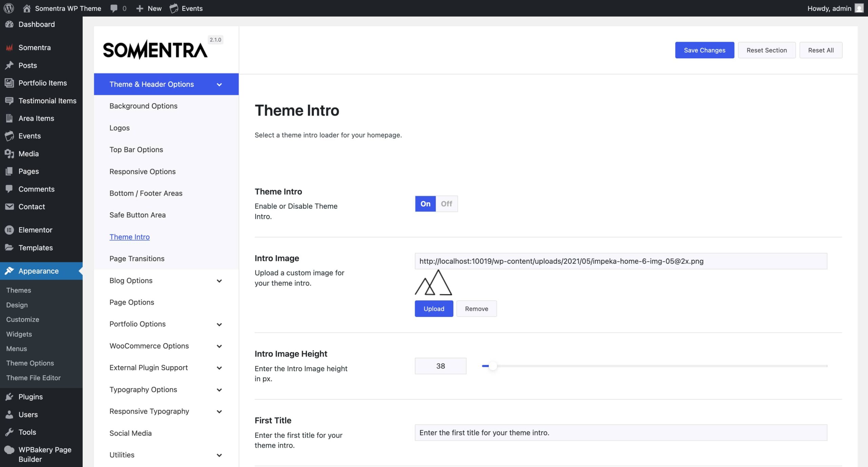Click the Tools wrench icon
Image resolution: width=868 pixels, height=467 pixels.
pyautogui.click(x=9, y=432)
